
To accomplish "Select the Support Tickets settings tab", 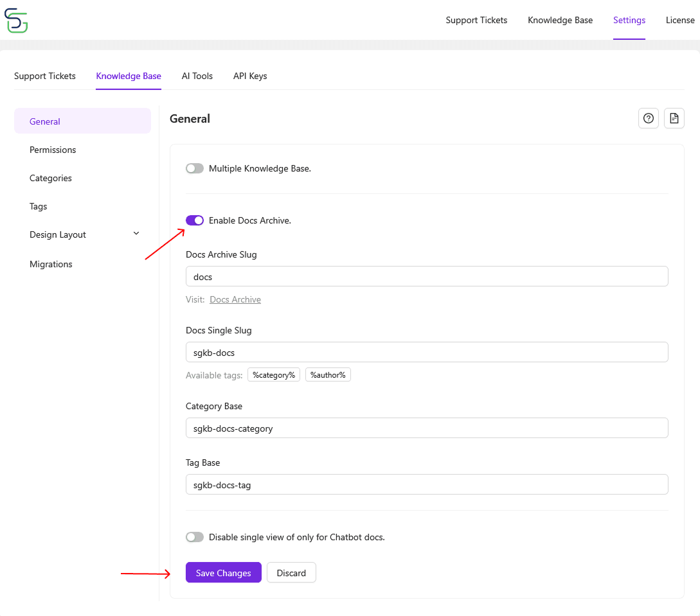I will pyautogui.click(x=44, y=76).
